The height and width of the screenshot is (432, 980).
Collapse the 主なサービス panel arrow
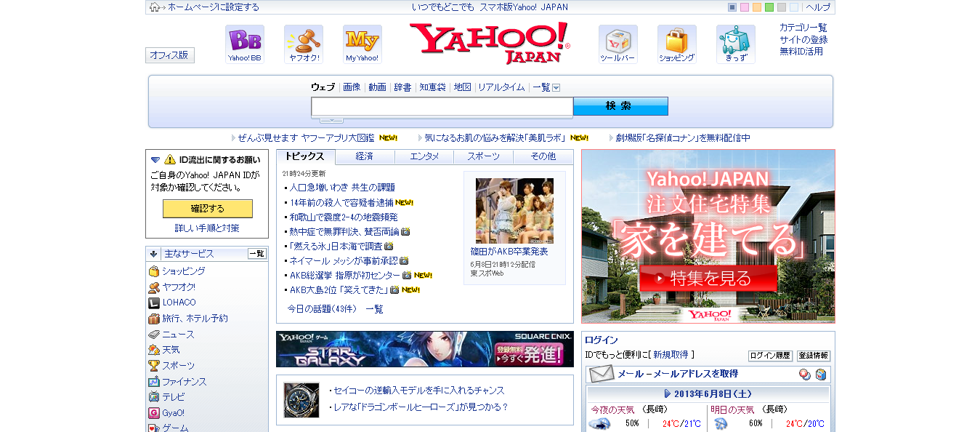point(154,254)
